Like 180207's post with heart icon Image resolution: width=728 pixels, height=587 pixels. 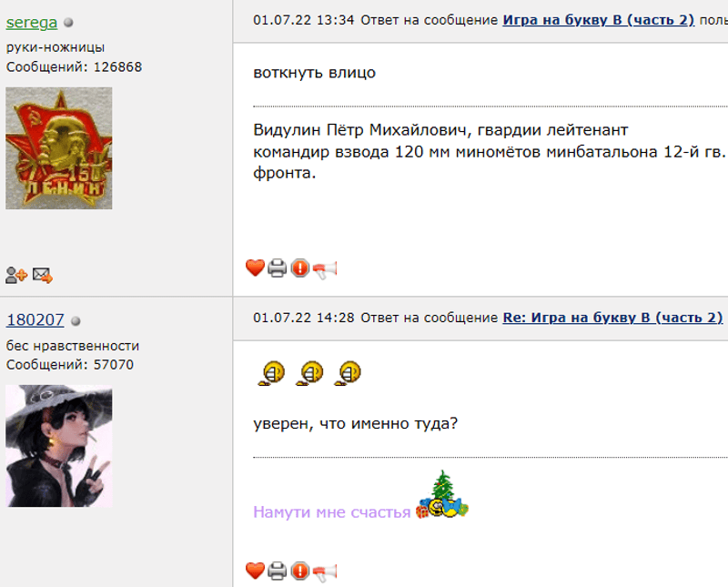pos(255,571)
